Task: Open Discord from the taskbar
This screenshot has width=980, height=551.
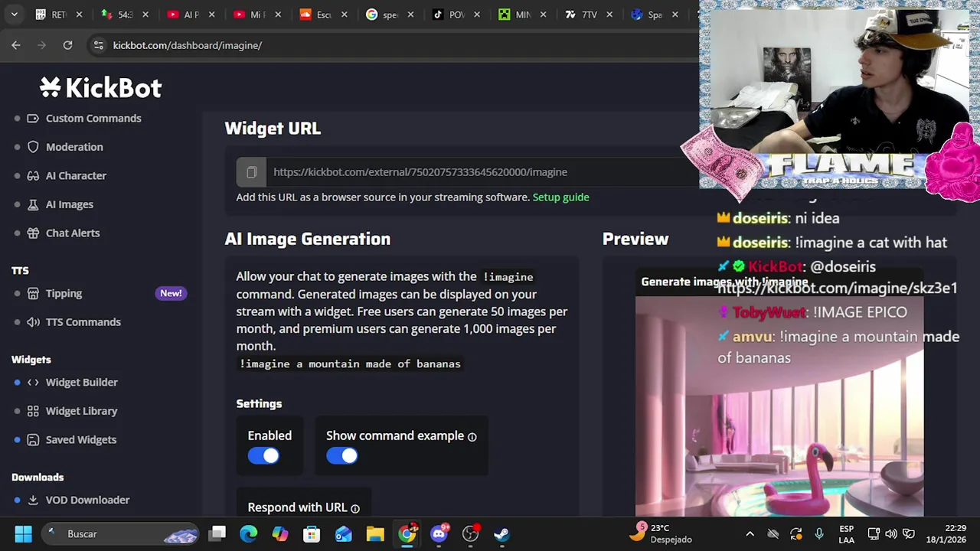Action: 439,534
